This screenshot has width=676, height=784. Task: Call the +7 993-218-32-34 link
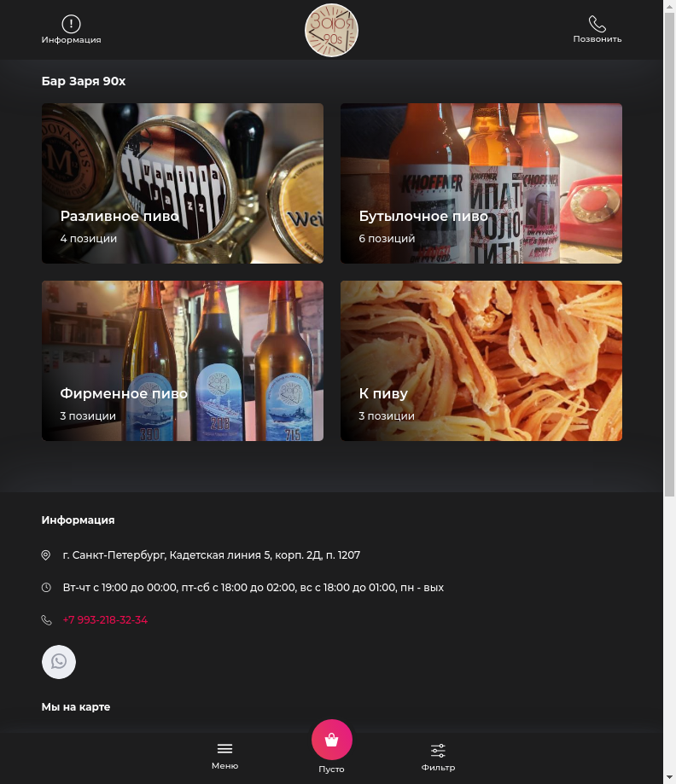click(105, 620)
